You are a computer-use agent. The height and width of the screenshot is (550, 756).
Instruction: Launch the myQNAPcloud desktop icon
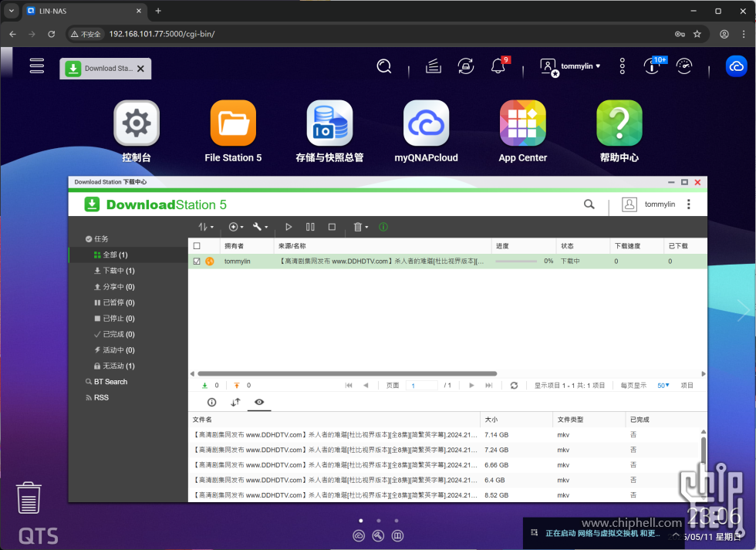[x=426, y=123]
